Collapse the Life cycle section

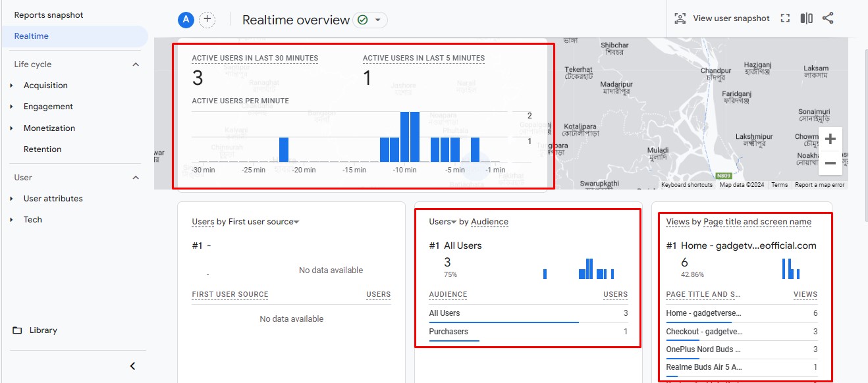click(x=136, y=64)
